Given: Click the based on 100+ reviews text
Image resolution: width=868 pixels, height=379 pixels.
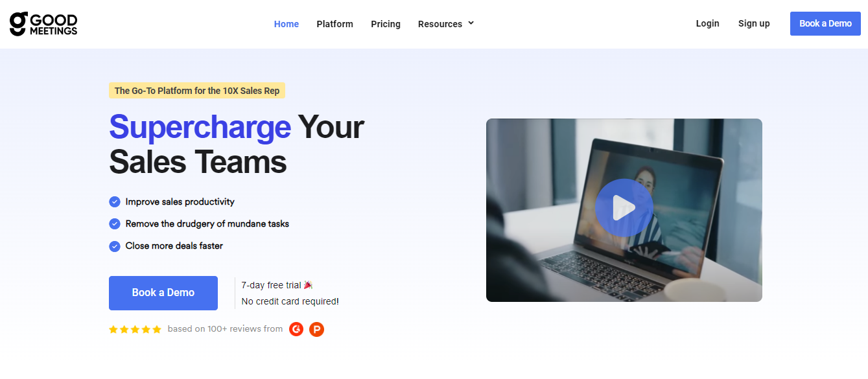Looking at the screenshot, I should click(x=225, y=329).
